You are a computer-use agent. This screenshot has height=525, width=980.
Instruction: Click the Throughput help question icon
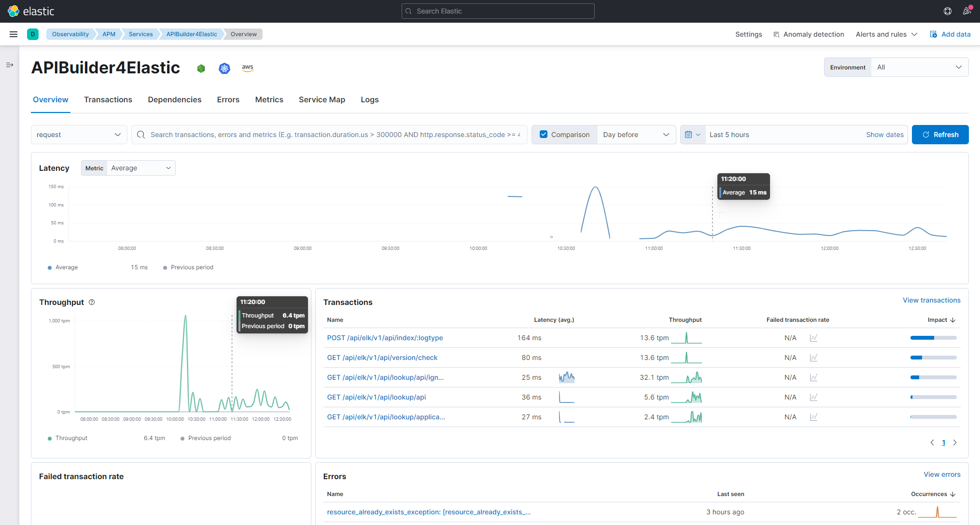tap(92, 302)
